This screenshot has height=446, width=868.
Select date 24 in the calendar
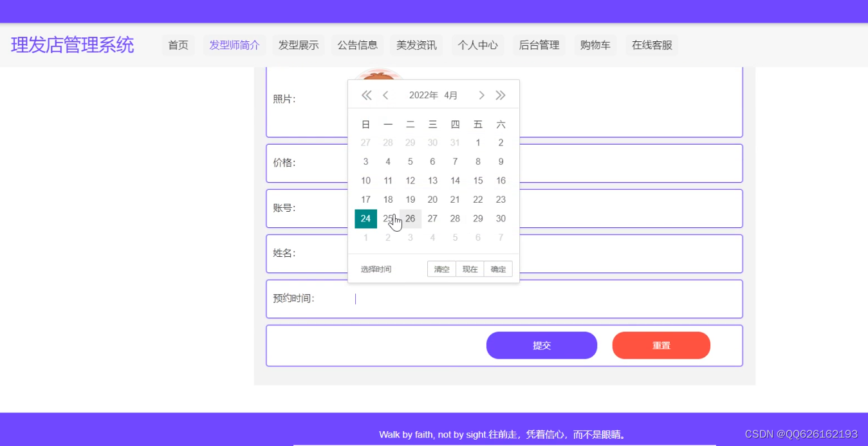tap(365, 218)
